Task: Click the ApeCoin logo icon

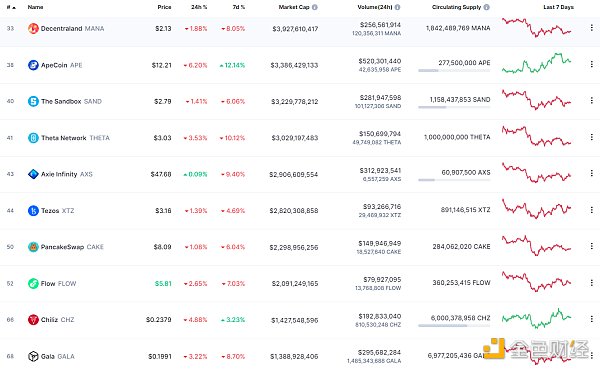Action: [33, 65]
